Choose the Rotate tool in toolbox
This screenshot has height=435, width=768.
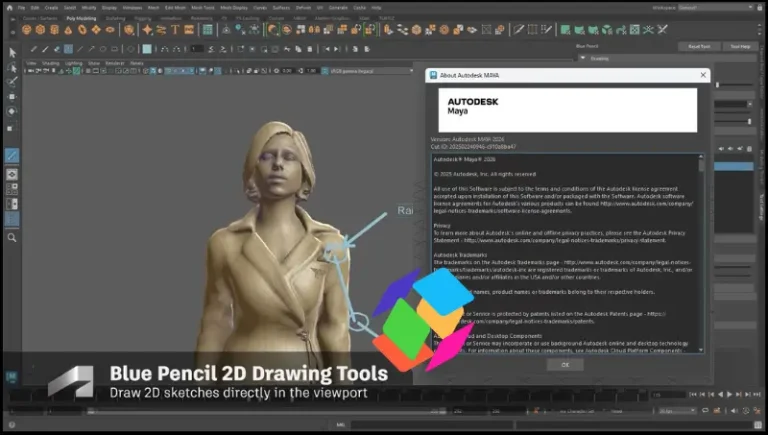pos(12,111)
